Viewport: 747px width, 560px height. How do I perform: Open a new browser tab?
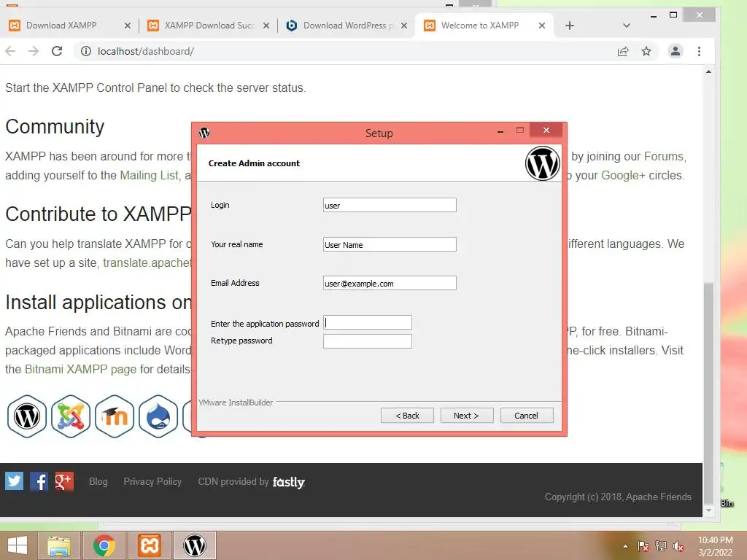[569, 26]
